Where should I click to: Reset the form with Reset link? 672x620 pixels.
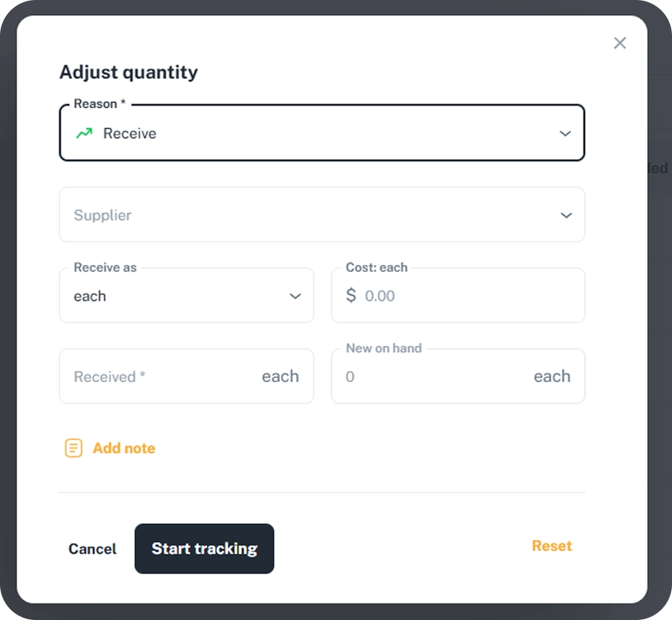[x=551, y=546]
